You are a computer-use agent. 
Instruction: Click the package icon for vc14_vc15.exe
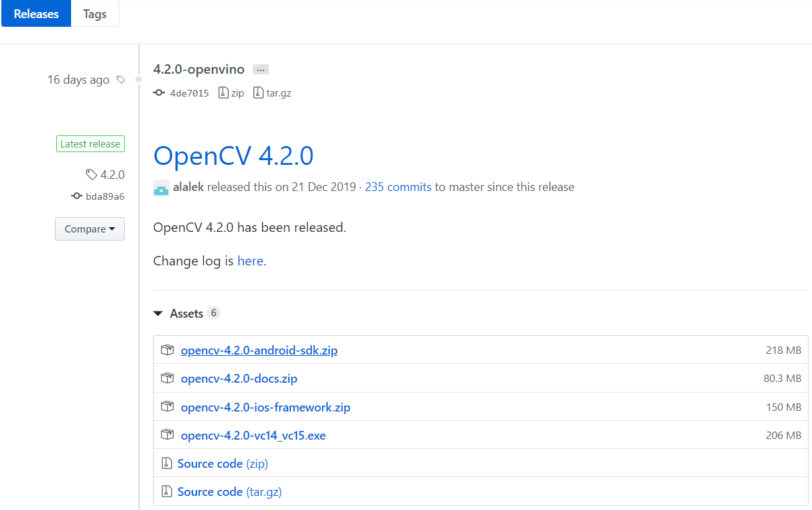tap(168, 436)
